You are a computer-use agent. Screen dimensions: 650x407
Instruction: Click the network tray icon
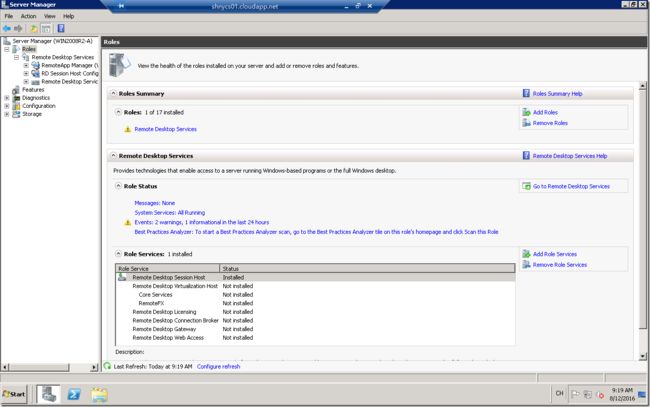click(x=587, y=394)
